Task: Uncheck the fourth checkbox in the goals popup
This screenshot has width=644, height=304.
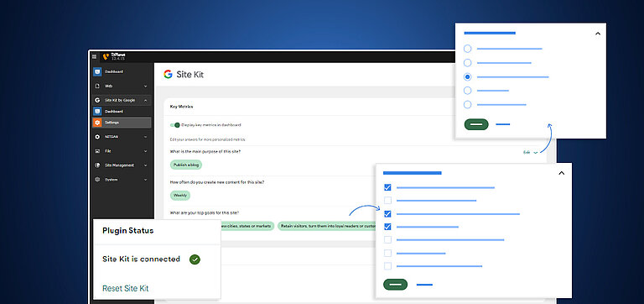Action: coord(387,227)
